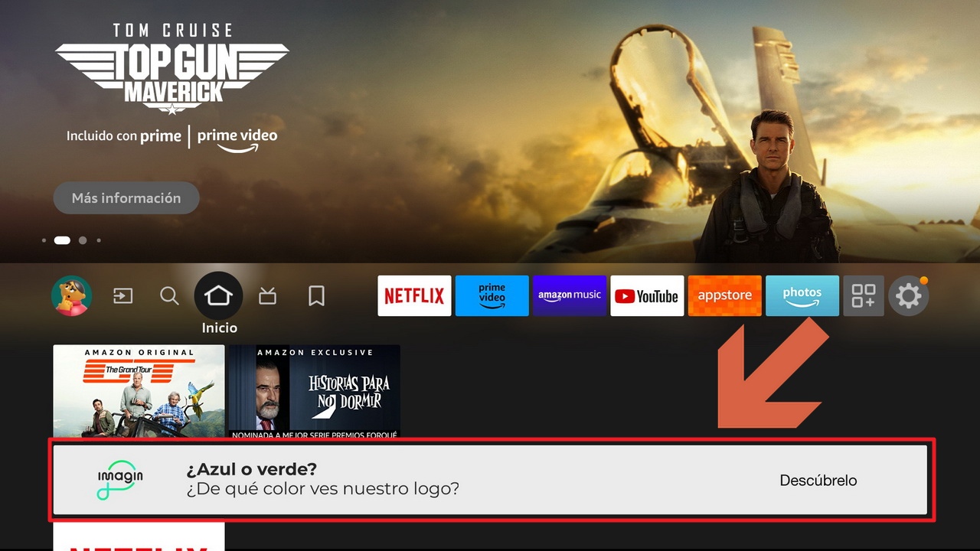The height and width of the screenshot is (551, 980).
Task: Click the Más información button
Action: click(126, 198)
